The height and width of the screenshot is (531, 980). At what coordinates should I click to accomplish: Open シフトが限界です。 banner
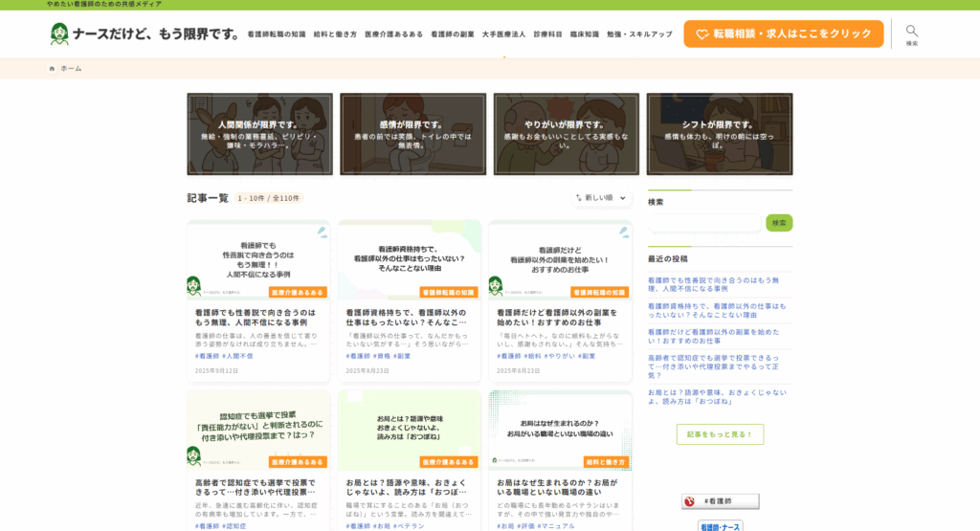tap(719, 134)
